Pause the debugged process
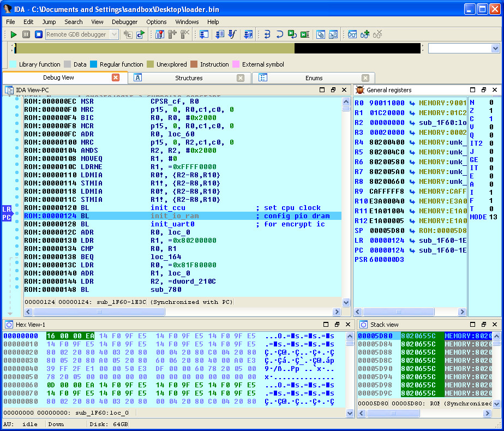The height and width of the screenshot is (431, 504). click(x=26, y=34)
